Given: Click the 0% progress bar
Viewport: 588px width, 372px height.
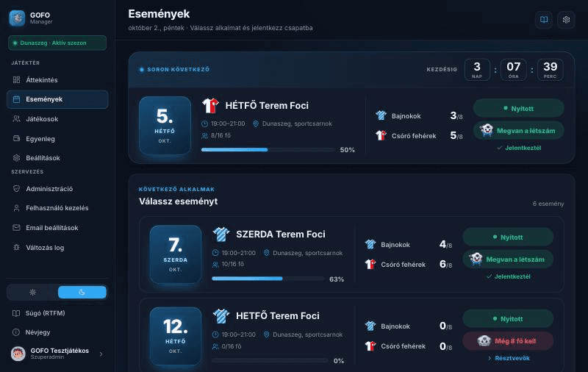Looking at the screenshot, I should click(270, 360).
